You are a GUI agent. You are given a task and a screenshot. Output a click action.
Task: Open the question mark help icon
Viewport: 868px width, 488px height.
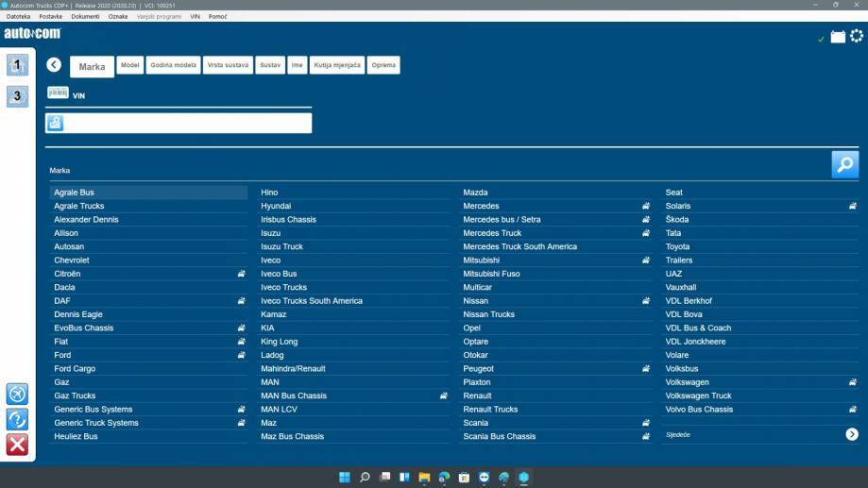pyautogui.click(x=17, y=419)
